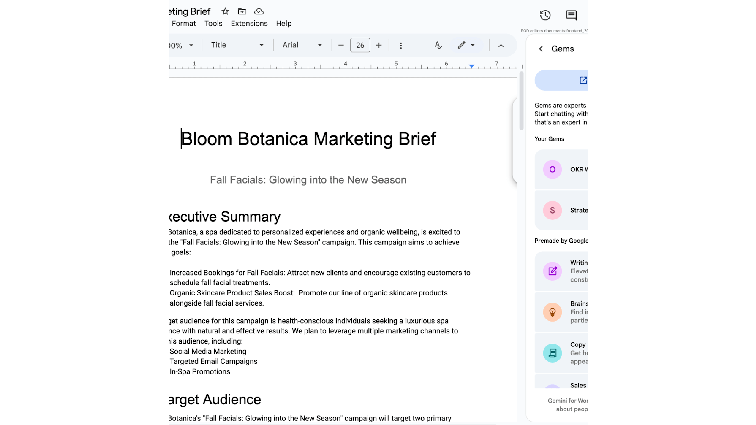Click the font size field showing 26

tap(360, 45)
